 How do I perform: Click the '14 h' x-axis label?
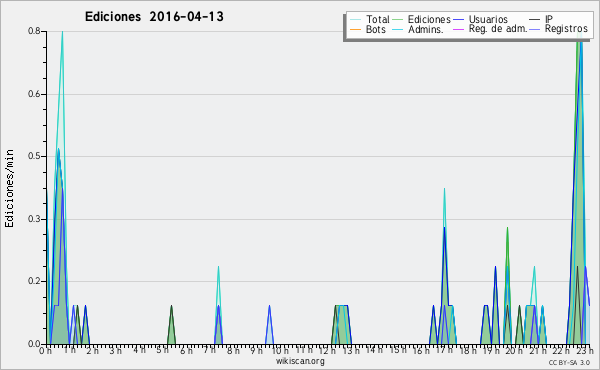click(x=374, y=350)
